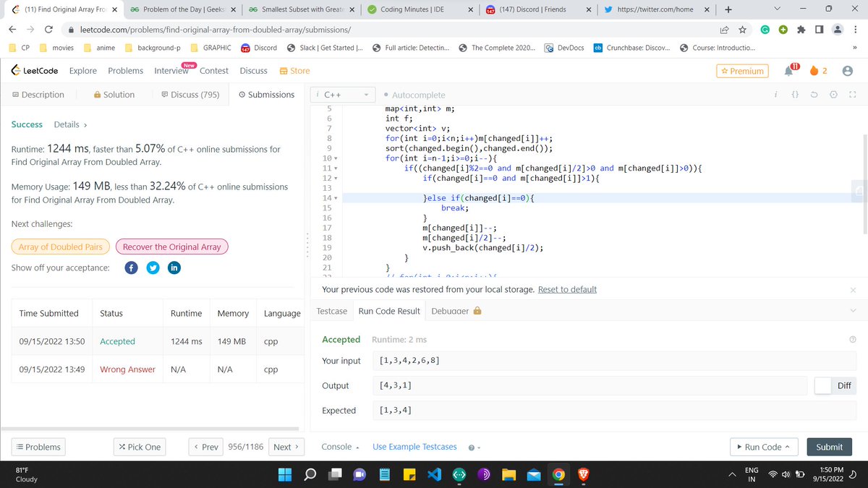
Task: Open the Mail app on taskbar
Action: coord(533,475)
